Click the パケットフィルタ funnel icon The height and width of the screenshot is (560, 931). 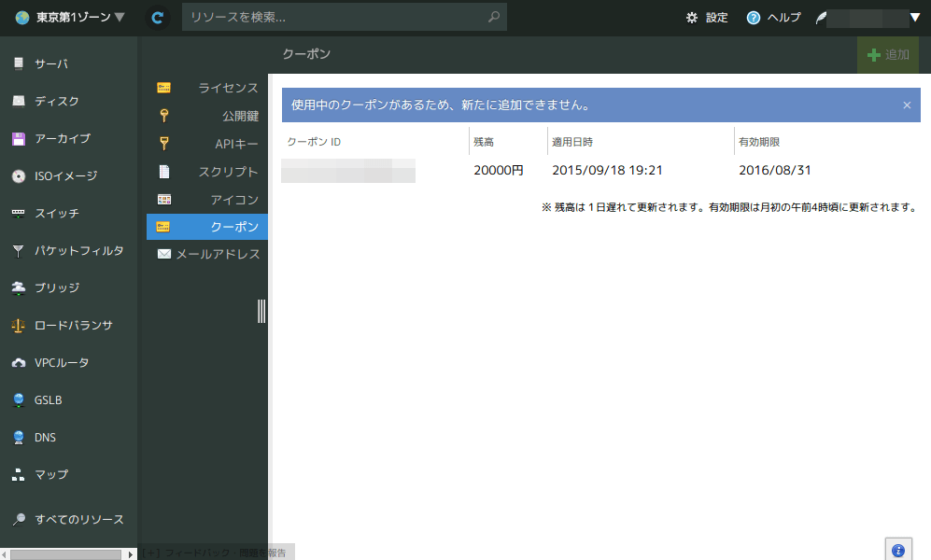19,251
